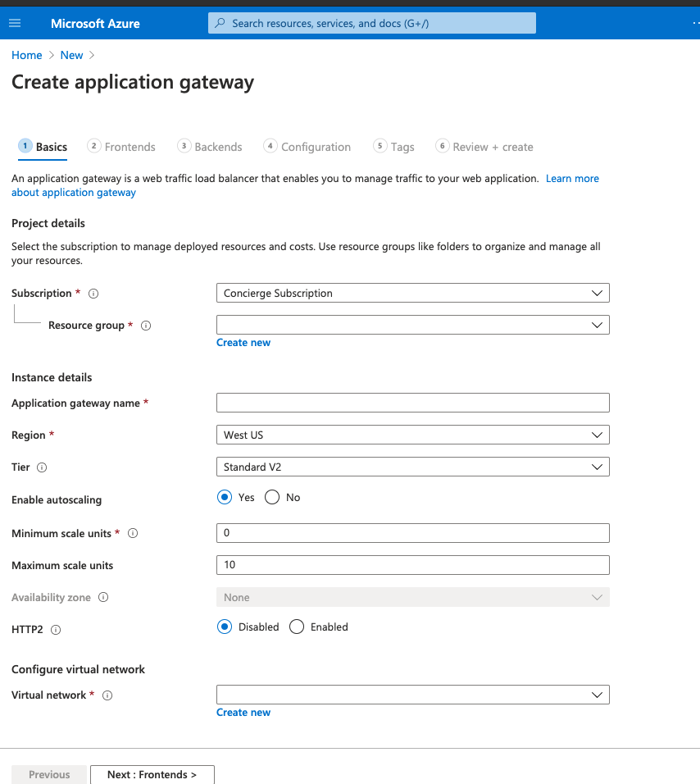Open the Review + create tab

click(x=484, y=146)
